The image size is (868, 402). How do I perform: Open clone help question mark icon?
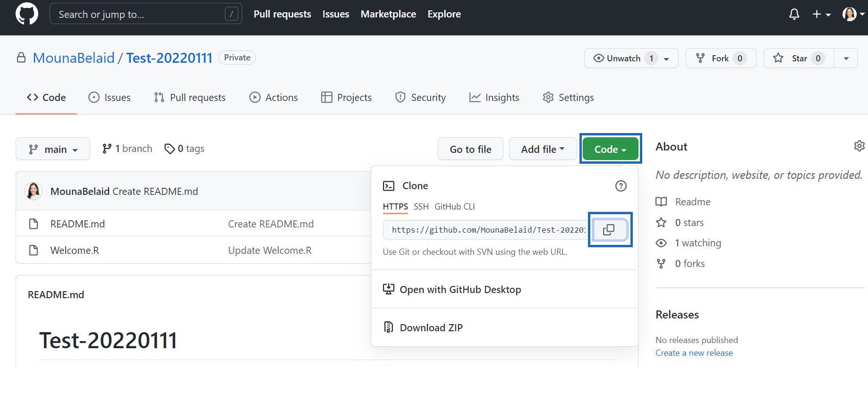point(621,186)
